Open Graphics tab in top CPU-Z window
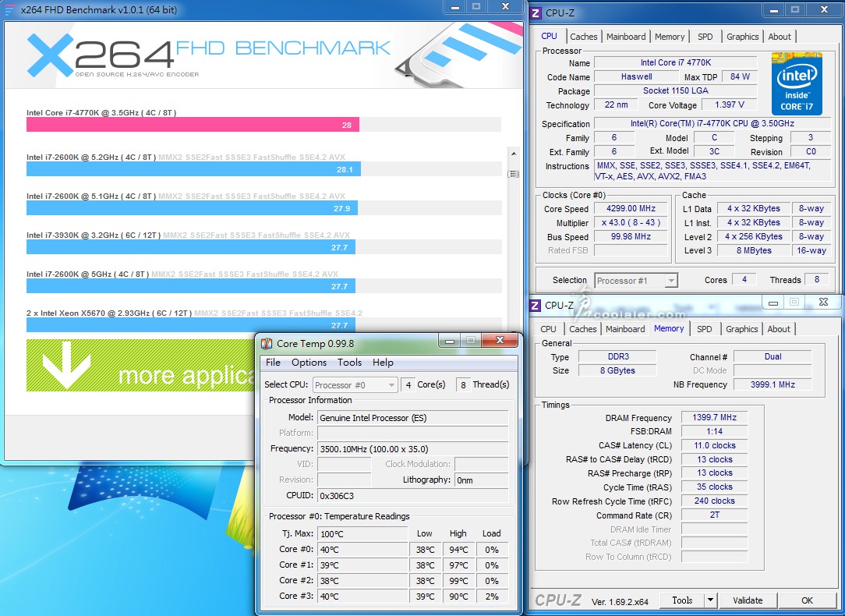The height and width of the screenshot is (616, 845). 742,37
